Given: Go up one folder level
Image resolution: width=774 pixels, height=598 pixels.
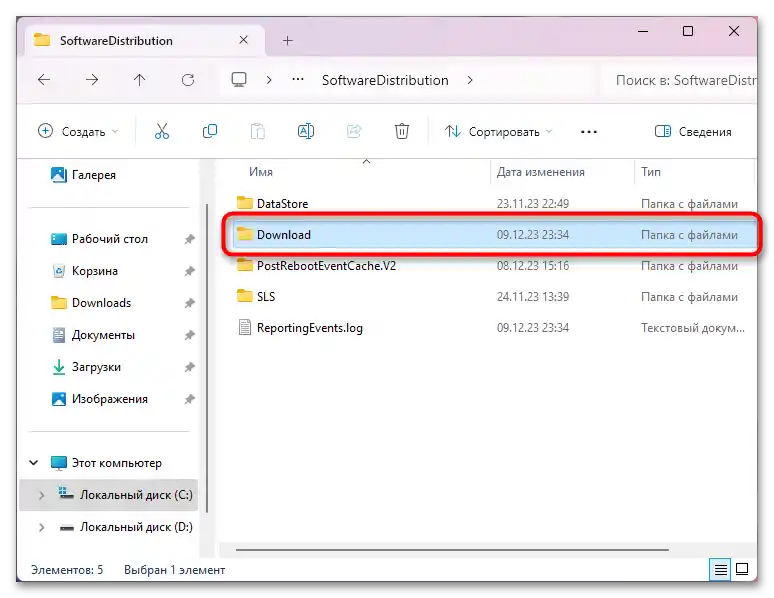Looking at the screenshot, I should tap(139, 80).
